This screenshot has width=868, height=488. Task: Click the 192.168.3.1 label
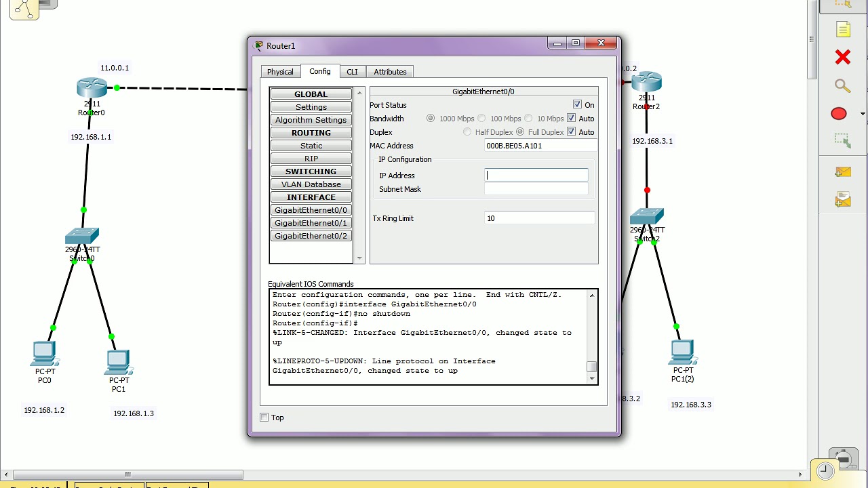(652, 141)
